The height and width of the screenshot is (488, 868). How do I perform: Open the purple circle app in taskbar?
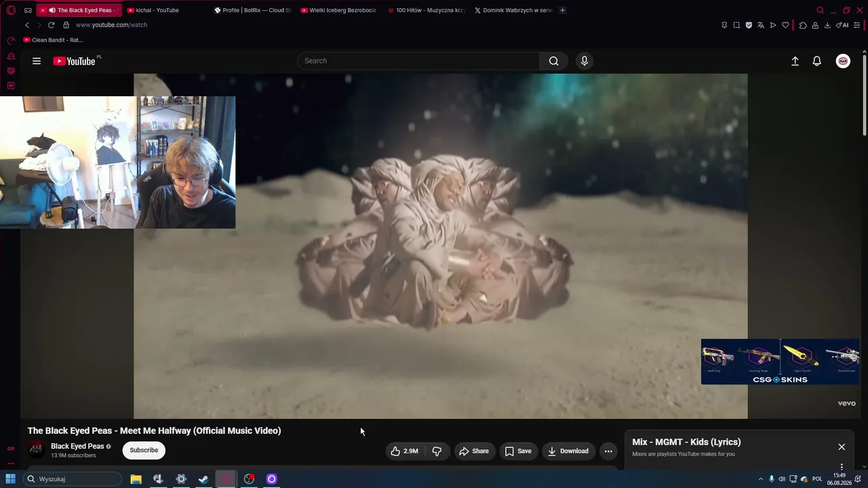click(x=271, y=479)
